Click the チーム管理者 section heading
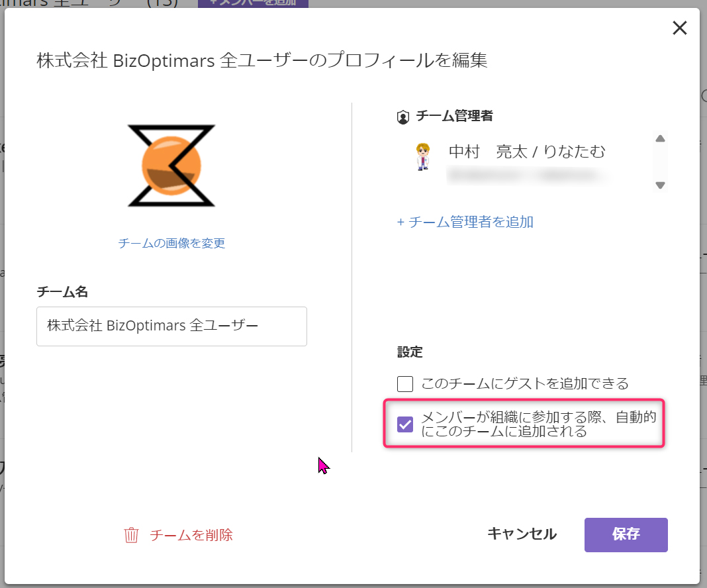This screenshot has height=588, width=707. (454, 117)
